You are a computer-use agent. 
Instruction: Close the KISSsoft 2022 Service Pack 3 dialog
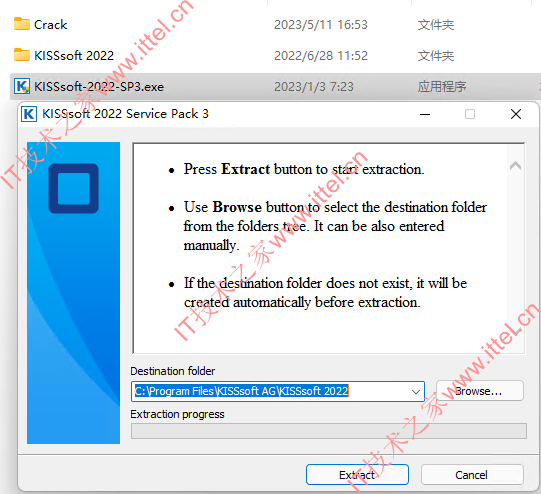coord(516,114)
